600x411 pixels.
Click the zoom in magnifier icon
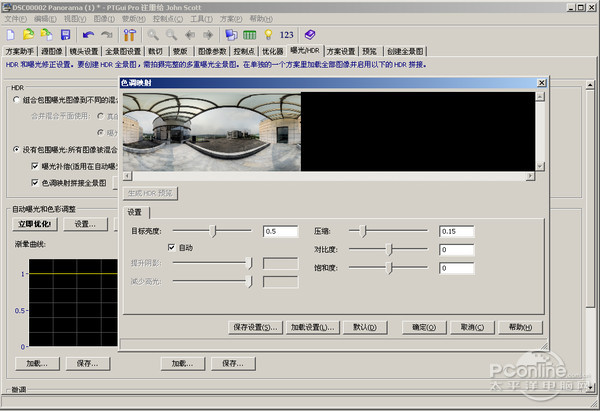[x=154, y=34]
